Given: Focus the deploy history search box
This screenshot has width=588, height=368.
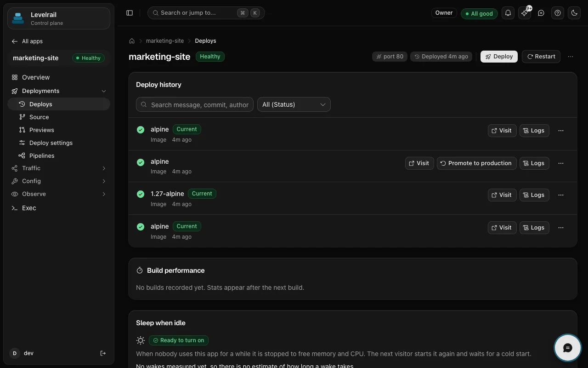Looking at the screenshot, I should pos(195,104).
